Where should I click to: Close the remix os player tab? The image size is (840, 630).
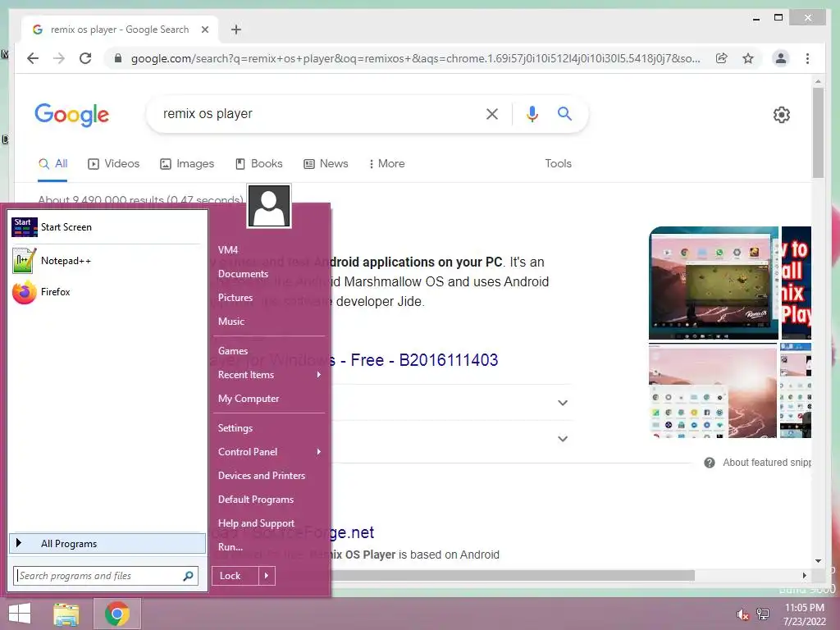pyautogui.click(x=204, y=30)
